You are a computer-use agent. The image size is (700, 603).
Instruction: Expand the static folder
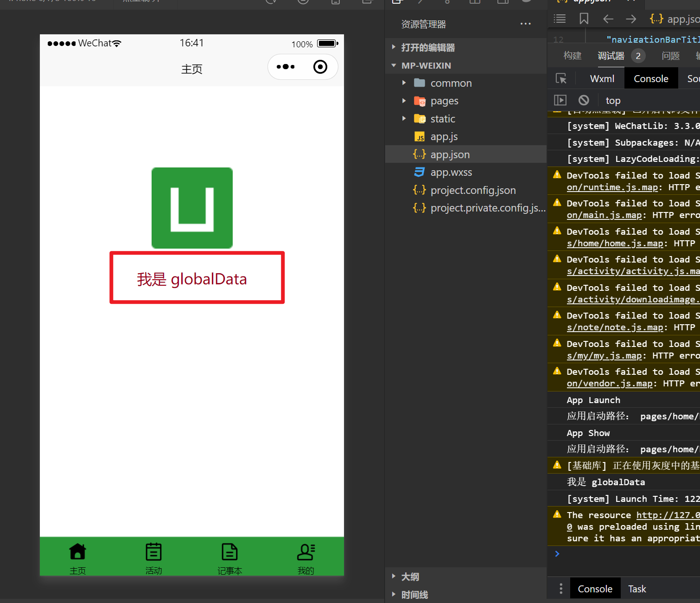click(x=404, y=119)
